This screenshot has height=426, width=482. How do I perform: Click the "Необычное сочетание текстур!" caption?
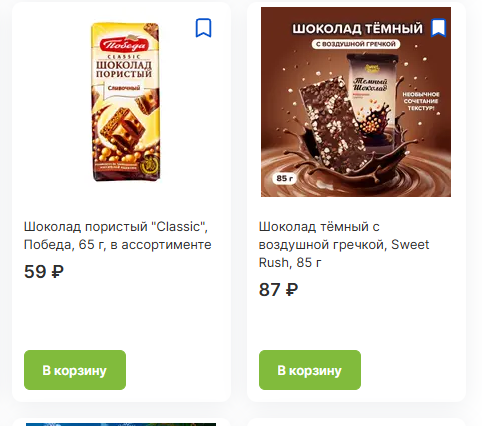coord(421,101)
